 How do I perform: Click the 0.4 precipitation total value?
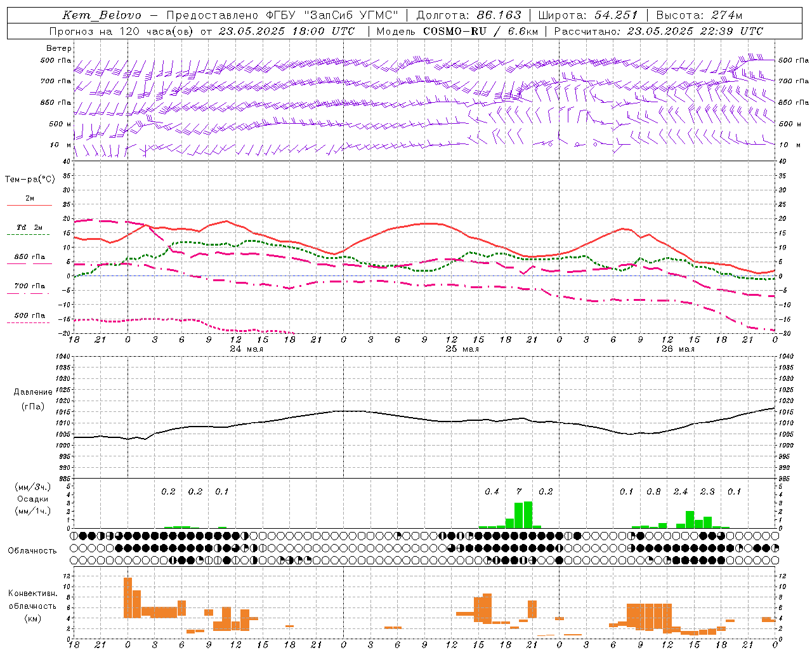coord(492,492)
